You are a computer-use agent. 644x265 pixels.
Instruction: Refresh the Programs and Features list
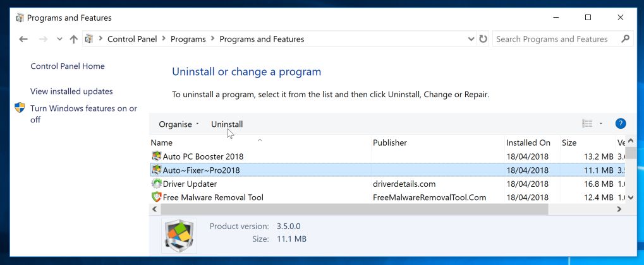pyautogui.click(x=483, y=39)
